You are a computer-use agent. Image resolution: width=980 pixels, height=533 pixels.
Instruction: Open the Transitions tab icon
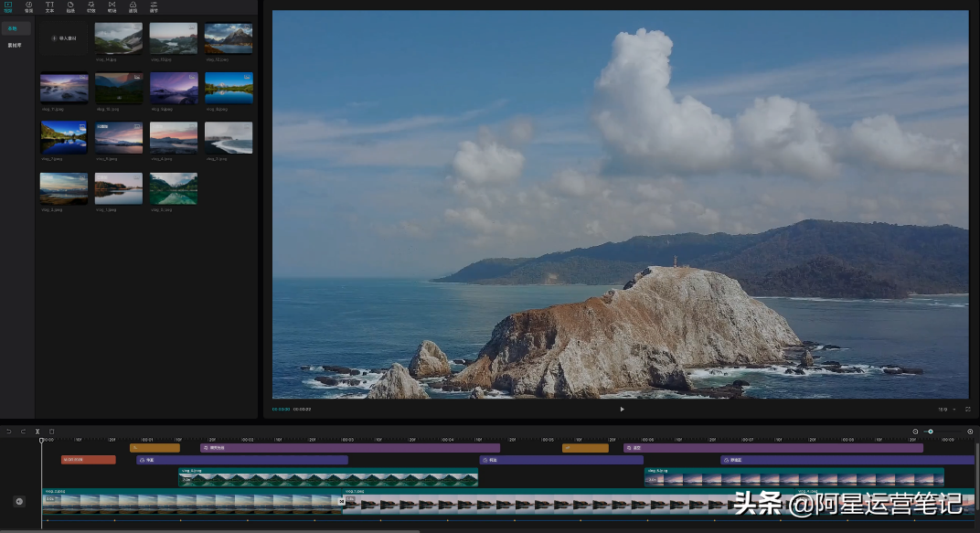tap(112, 7)
